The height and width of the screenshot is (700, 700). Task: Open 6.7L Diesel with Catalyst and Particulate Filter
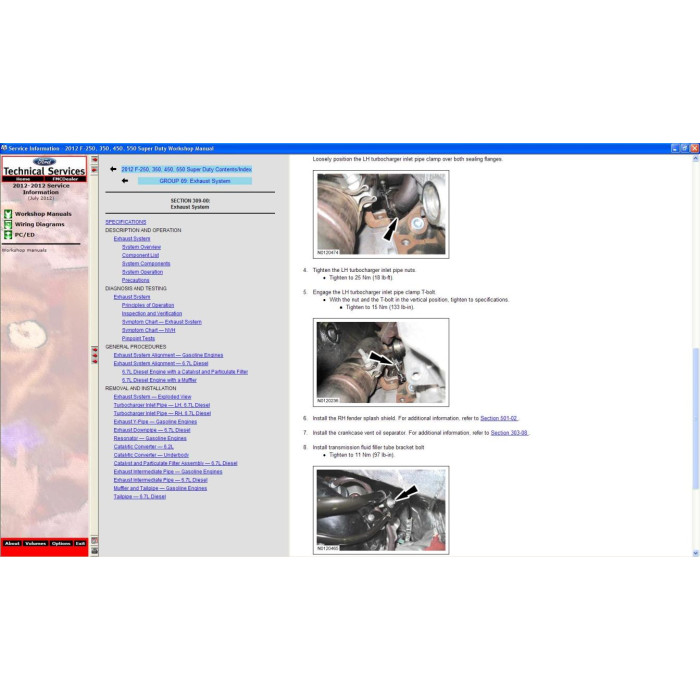(x=185, y=371)
